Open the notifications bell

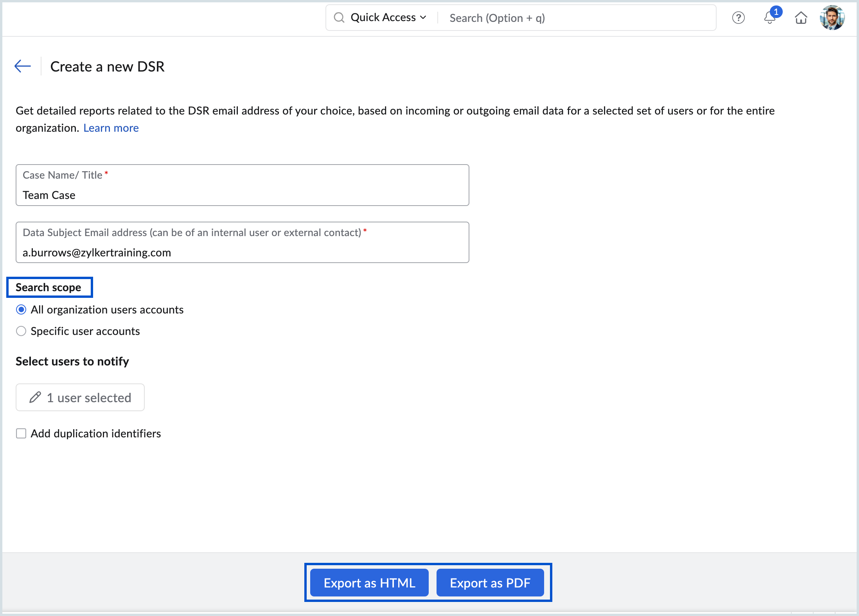coord(769,19)
